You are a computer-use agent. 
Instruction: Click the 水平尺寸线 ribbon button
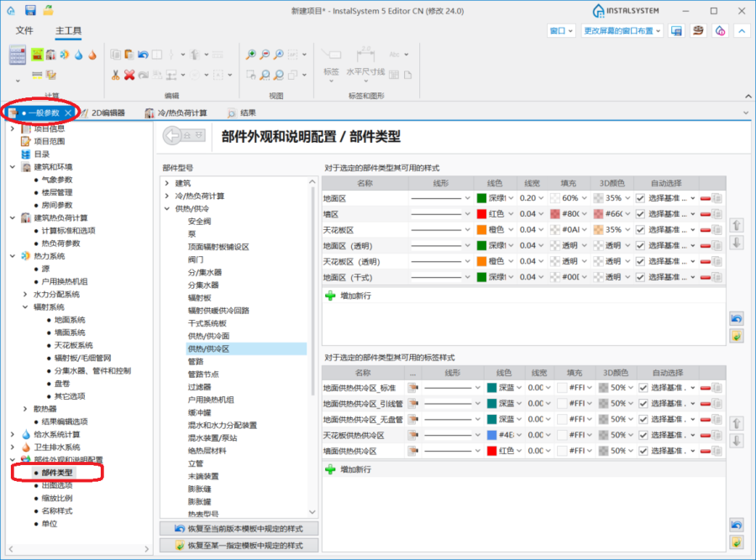(x=365, y=64)
